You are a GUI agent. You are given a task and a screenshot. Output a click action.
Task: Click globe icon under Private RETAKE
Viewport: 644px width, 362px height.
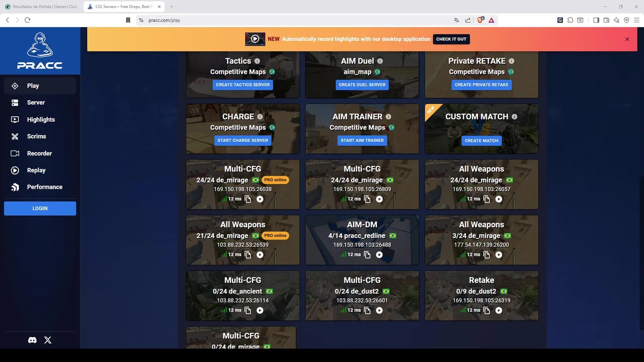tap(511, 72)
